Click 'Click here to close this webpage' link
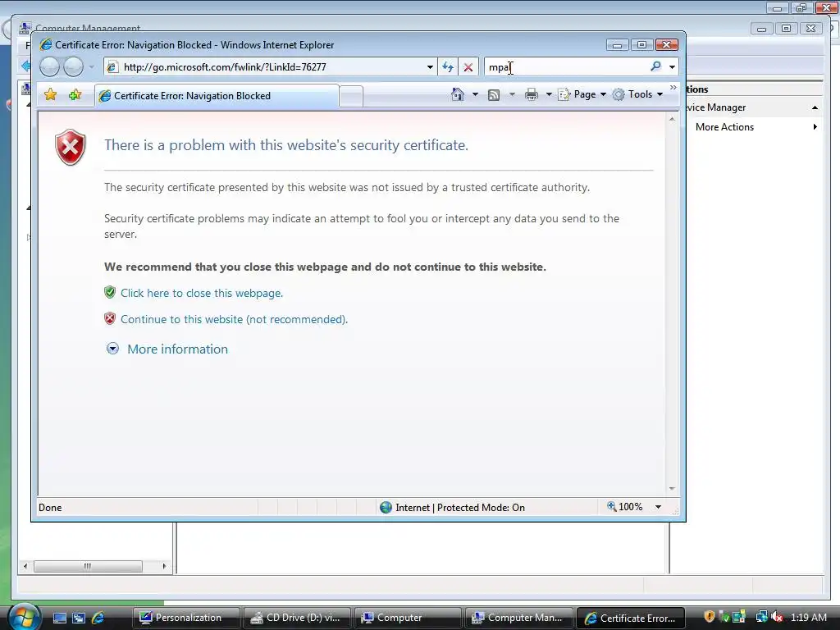 tap(202, 293)
